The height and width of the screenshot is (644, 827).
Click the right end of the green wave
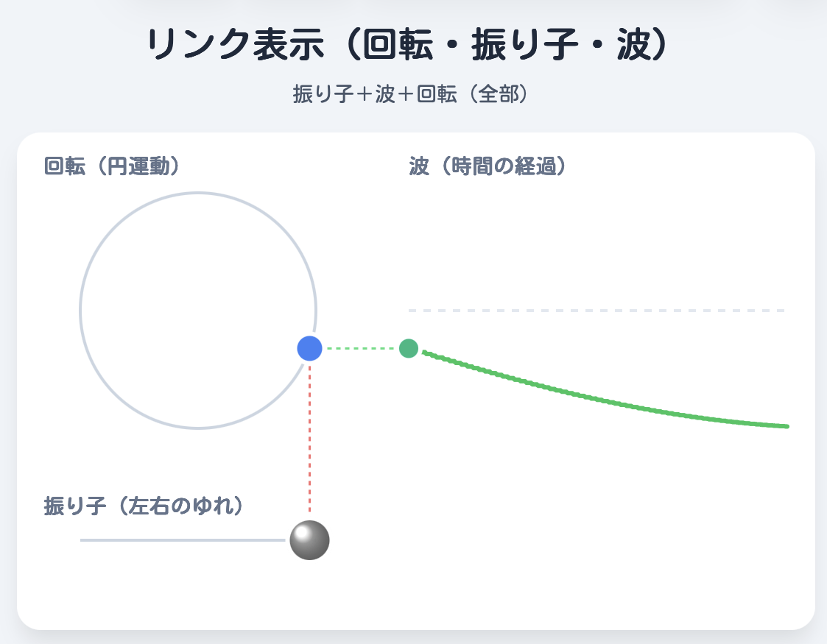click(786, 426)
